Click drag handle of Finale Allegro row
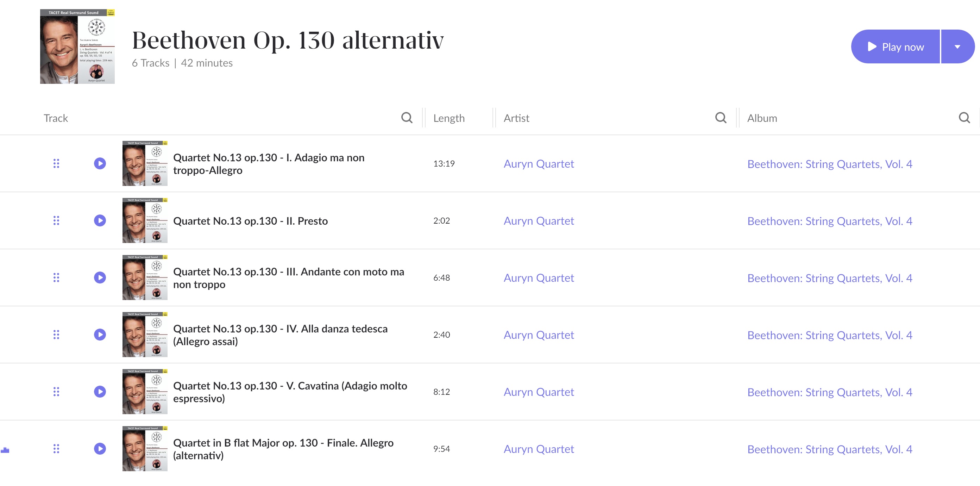This screenshot has width=980, height=486. (x=56, y=449)
